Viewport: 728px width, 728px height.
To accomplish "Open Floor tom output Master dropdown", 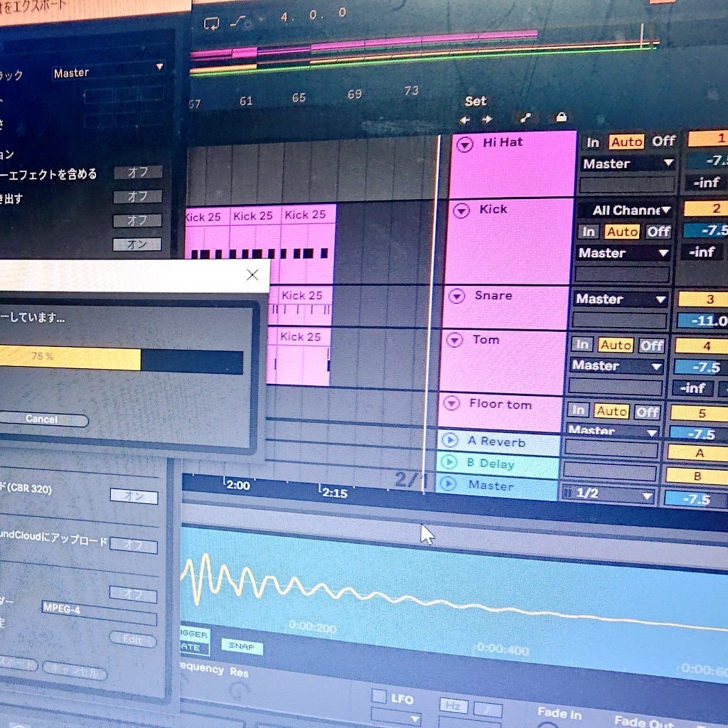I will tap(613, 430).
